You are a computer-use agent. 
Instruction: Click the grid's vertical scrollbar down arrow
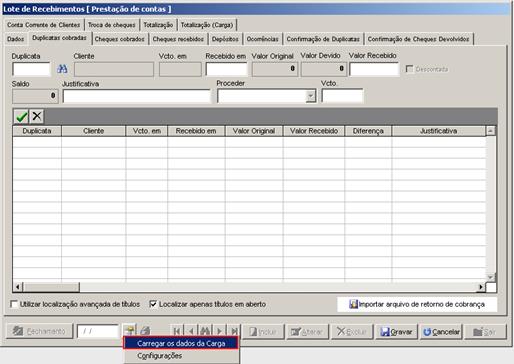490,277
